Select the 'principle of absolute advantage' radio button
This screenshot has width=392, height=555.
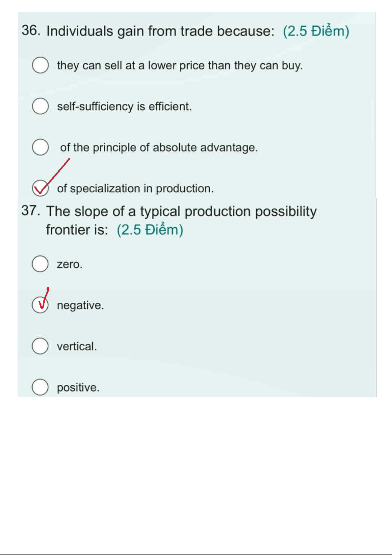(x=40, y=147)
